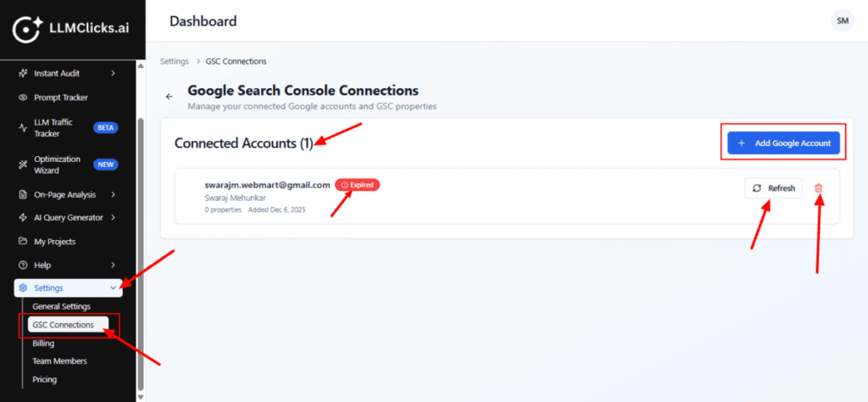Screen dimensions: 868x402
Task: Click the back arrow beside page title
Action: [x=169, y=97]
